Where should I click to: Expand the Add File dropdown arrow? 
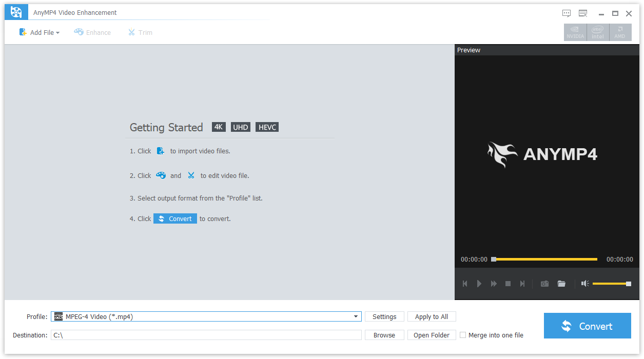pos(57,33)
